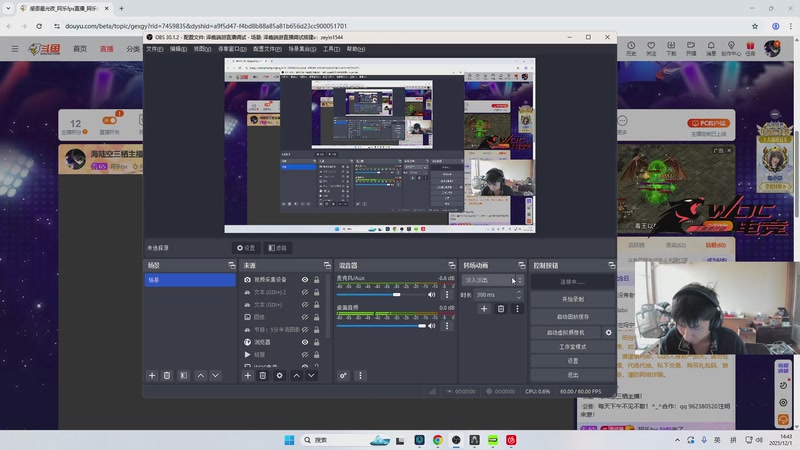This screenshot has width=800, height=450.
Task: Open the Help menu in OBS
Action: tap(356, 49)
